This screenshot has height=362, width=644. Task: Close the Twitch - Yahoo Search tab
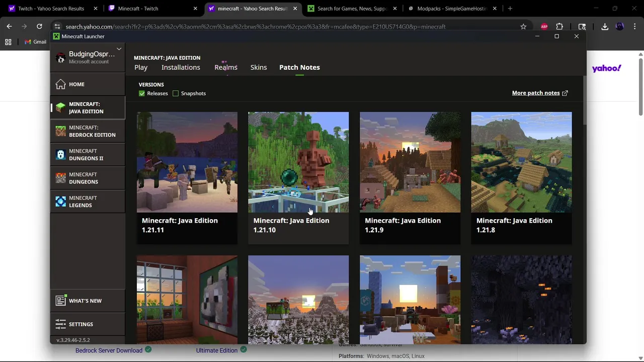click(96, 9)
